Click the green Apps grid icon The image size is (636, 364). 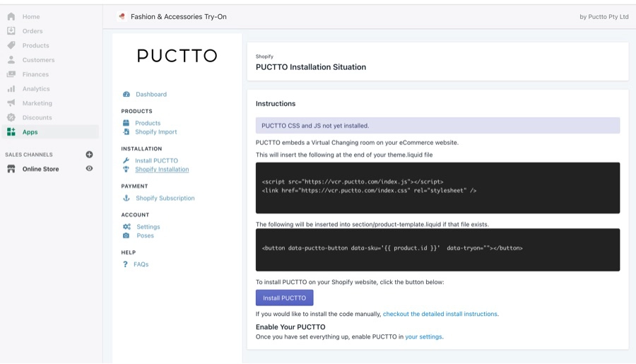11,132
